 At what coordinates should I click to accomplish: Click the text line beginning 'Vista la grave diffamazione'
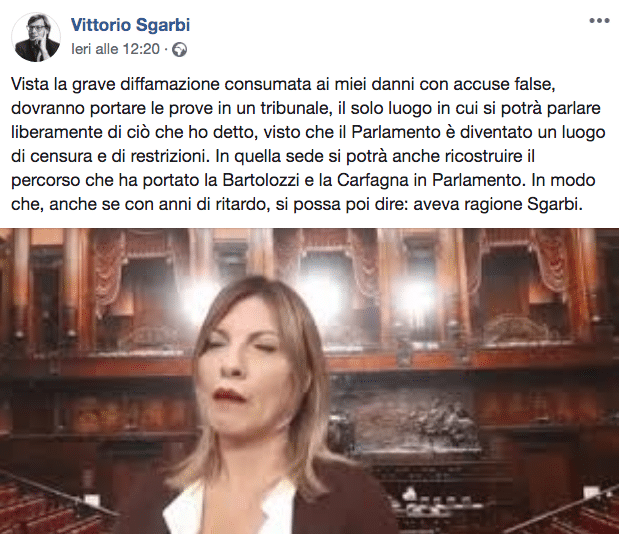coord(283,84)
